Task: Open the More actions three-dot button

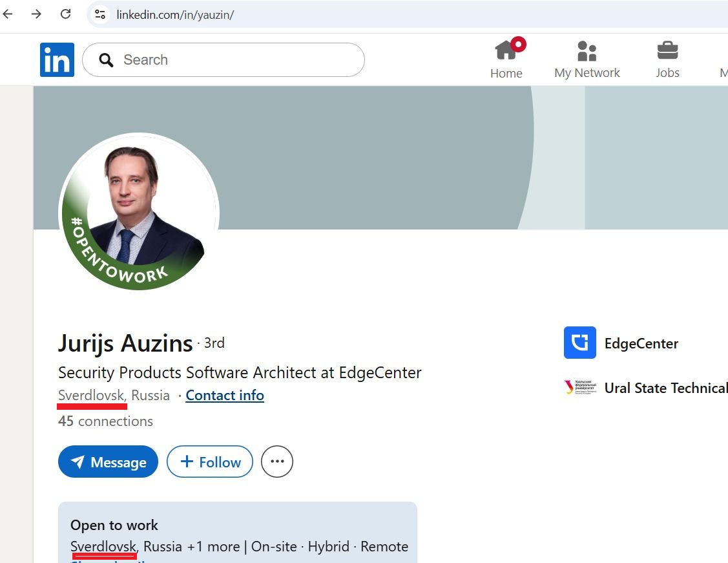Action: (277, 462)
